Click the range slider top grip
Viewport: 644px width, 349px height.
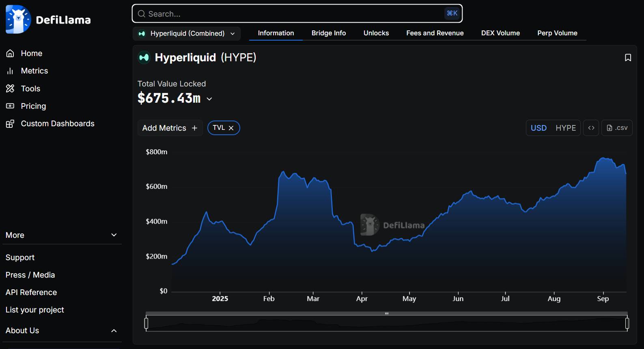[x=387, y=313]
